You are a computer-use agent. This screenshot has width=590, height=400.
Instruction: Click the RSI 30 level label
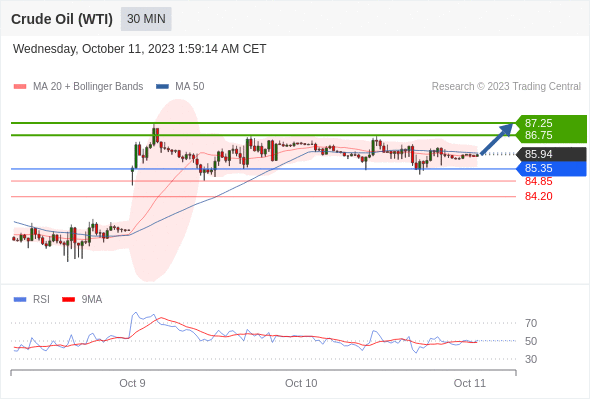pos(531,359)
